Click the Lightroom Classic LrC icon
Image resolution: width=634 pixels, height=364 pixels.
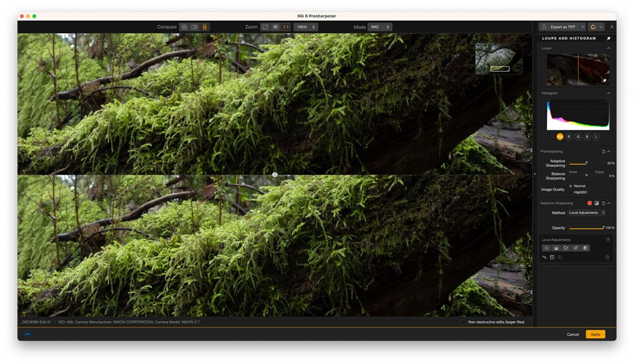pyautogui.click(x=27, y=334)
